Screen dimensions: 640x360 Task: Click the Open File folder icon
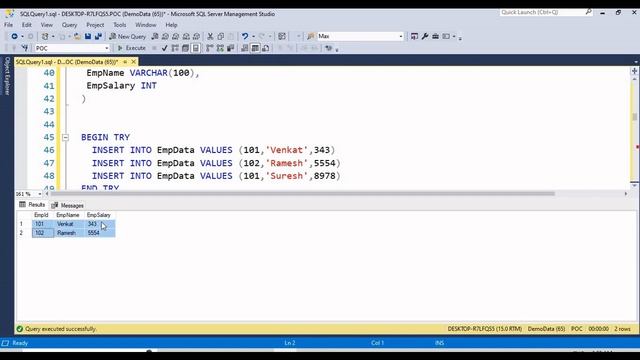[77, 36]
